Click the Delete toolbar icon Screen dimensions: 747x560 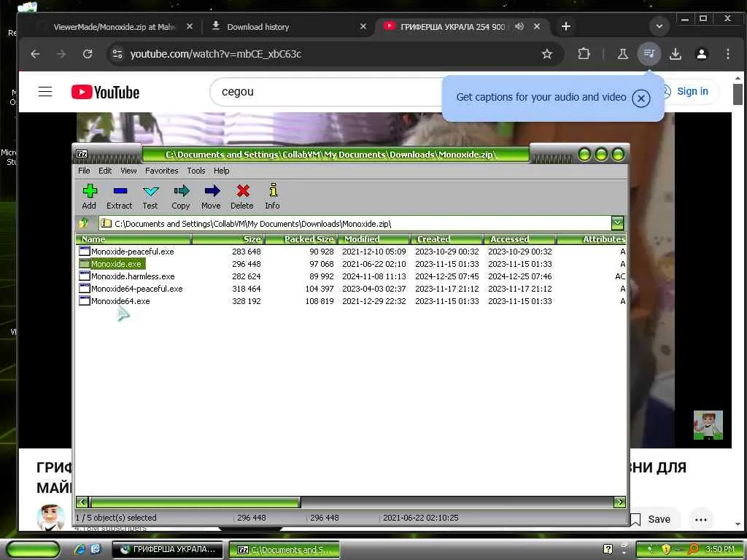(x=242, y=197)
